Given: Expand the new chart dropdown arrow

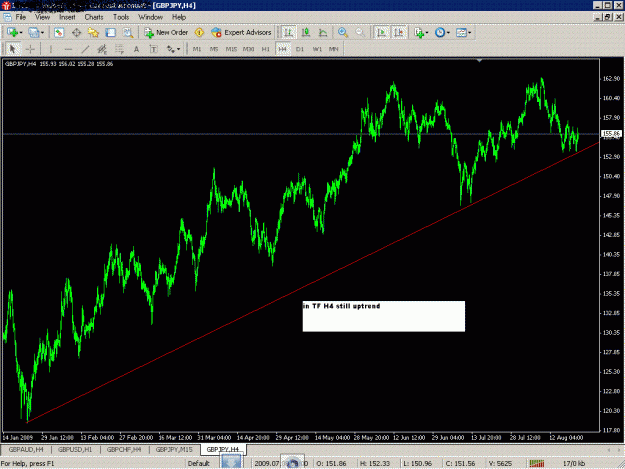Looking at the screenshot, I should 21,33.
